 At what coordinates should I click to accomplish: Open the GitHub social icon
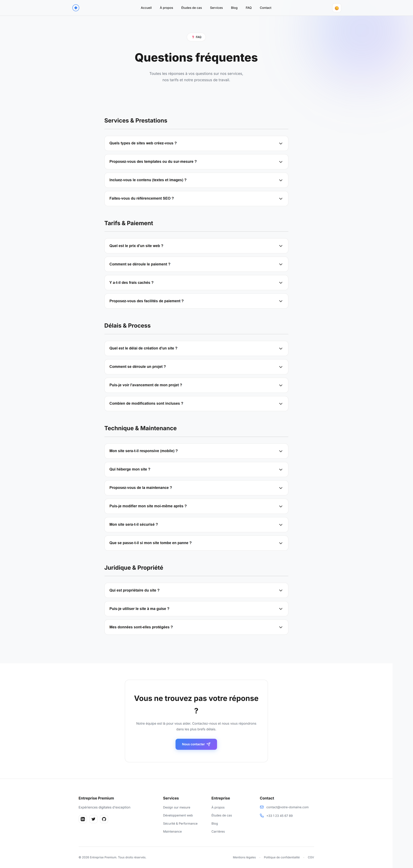click(x=104, y=819)
